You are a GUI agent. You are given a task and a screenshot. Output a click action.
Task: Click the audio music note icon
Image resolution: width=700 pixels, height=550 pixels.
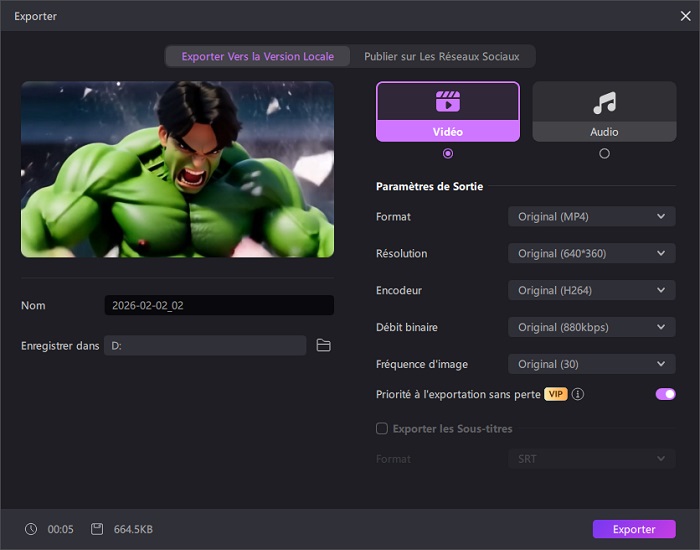[x=604, y=102]
